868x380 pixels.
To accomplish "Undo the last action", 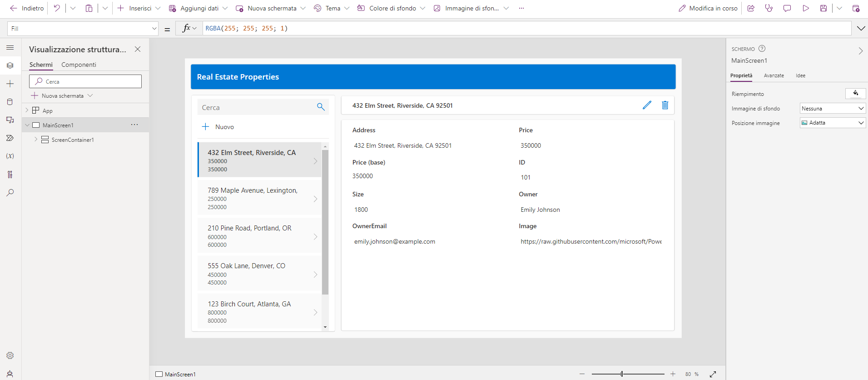I will 57,8.
